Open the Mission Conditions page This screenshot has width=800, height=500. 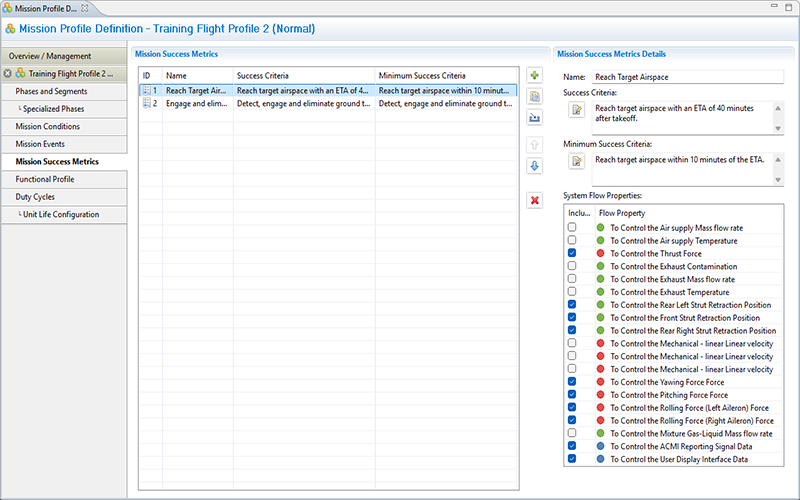click(x=64, y=127)
